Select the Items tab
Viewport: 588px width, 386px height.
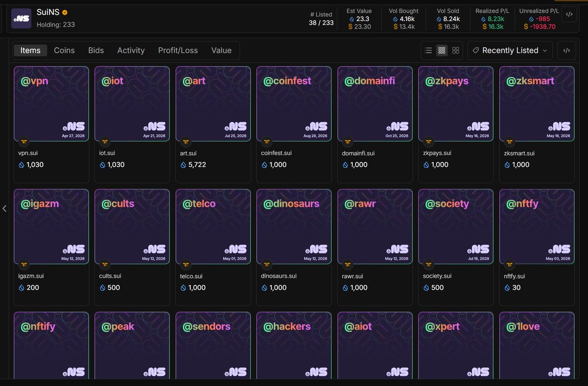click(x=30, y=50)
